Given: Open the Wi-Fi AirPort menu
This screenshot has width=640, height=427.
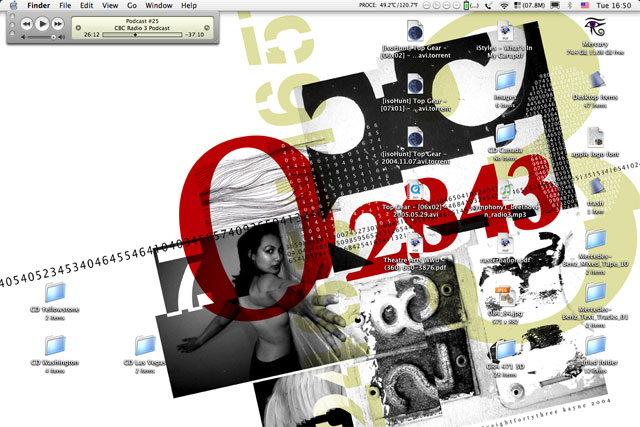Looking at the screenshot, I should coord(504,5).
